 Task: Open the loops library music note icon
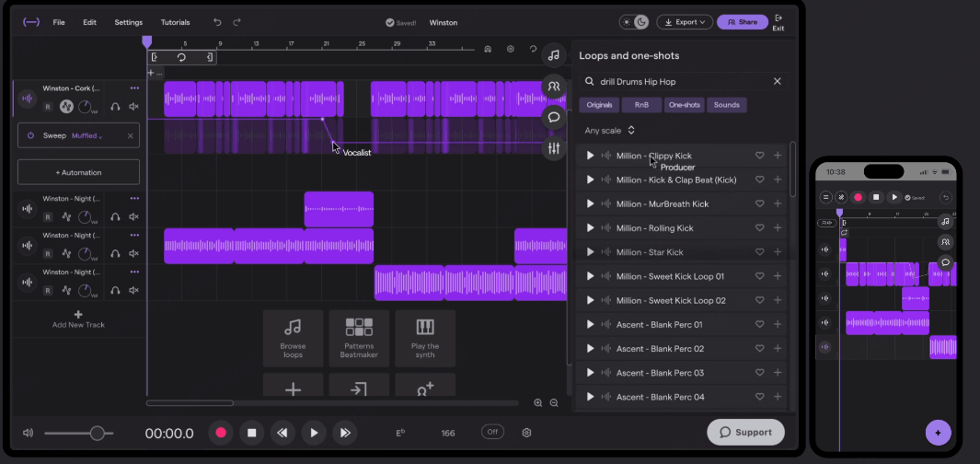553,55
